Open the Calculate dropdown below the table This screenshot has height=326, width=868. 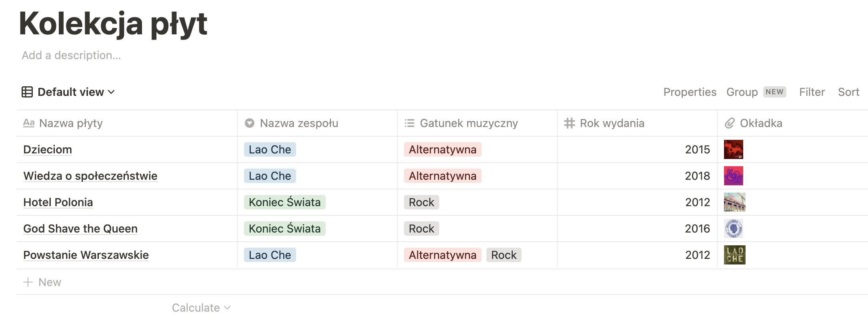pos(201,308)
